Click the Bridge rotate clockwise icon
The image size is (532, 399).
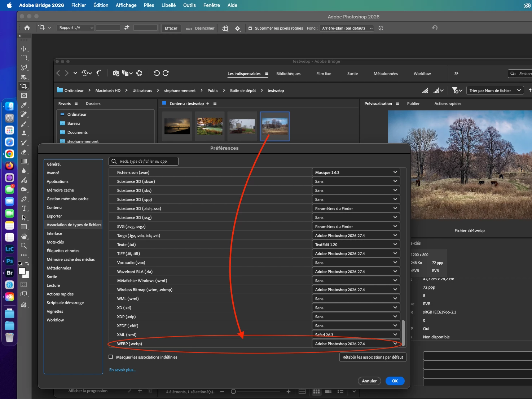click(x=166, y=73)
